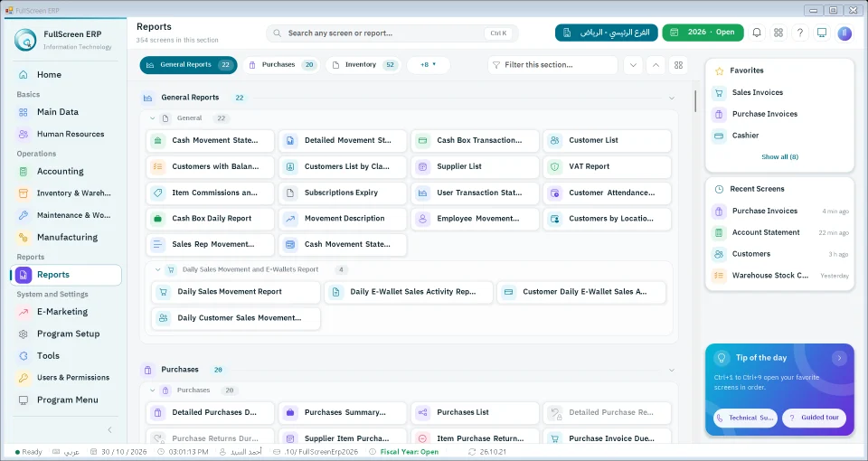Open Subscriptions Expiry report

click(343, 193)
